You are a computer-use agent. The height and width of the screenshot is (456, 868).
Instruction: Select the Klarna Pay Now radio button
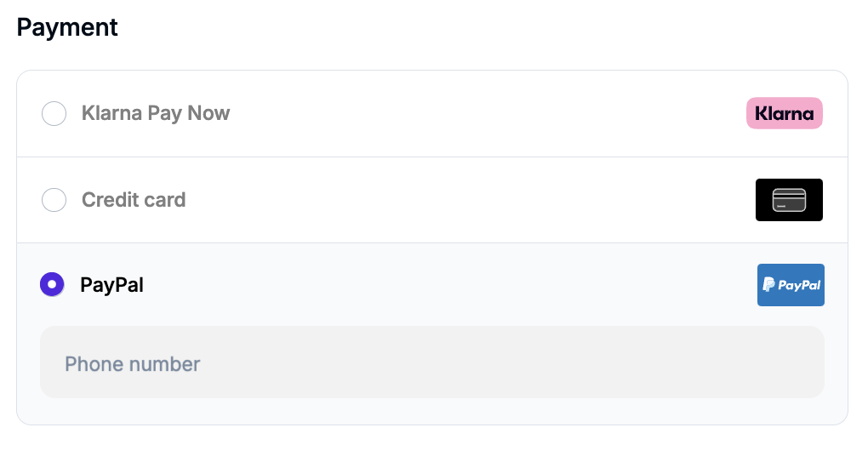pos(54,113)
